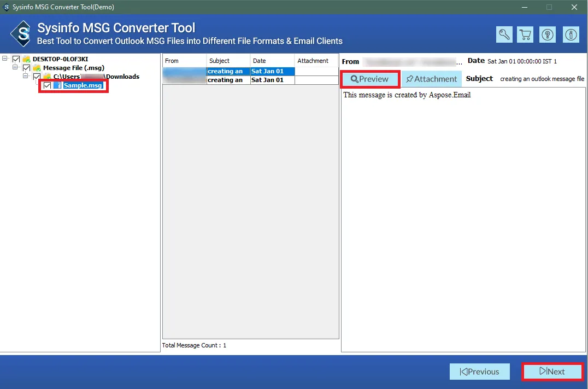Image resolution: width=588 pixels, height=389 pixels.
Task: Show the about info icon
Action: pyautogui.click(x=571, y=34)
